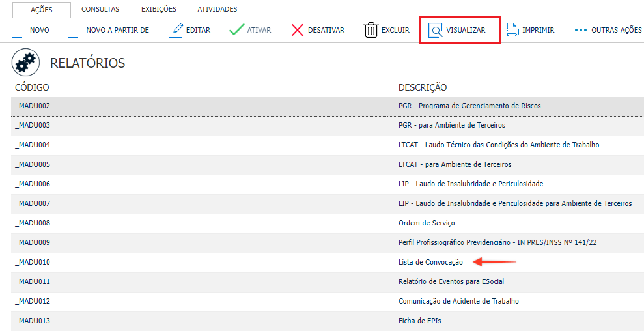644x331 pixels.
Task: Click the EXCLUIR trash can icon
Action: pos(371,31)
